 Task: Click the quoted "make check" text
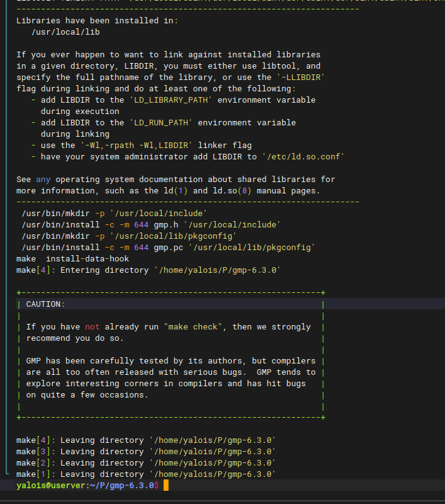[x=195, y=327]
